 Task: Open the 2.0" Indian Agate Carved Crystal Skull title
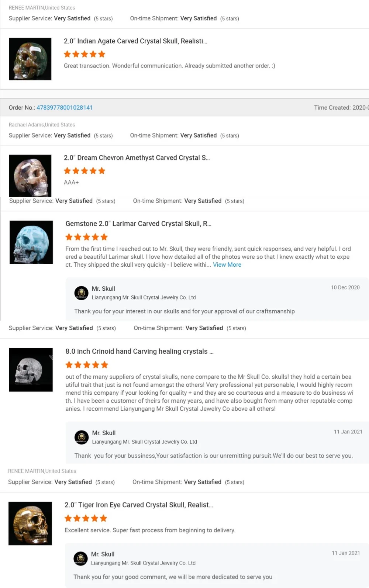pos(135,41)
